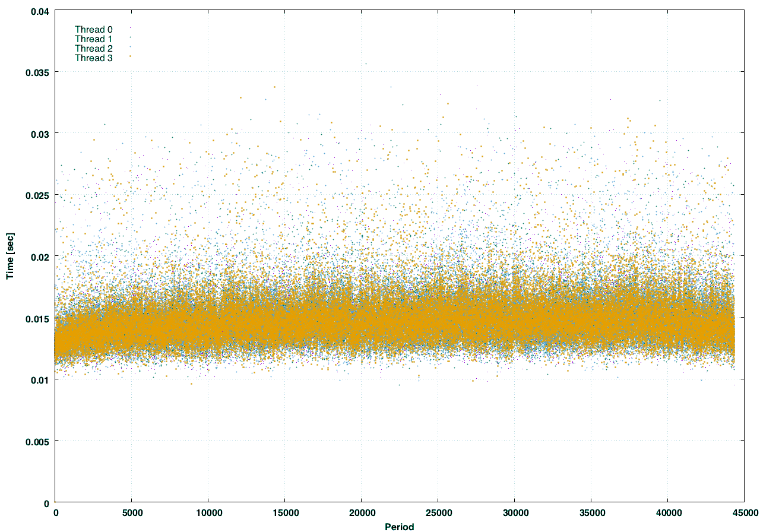The width and height of the screenshot is (760, 532).
Task: Click the 5000 x-axis label
Action: (131, 512)
